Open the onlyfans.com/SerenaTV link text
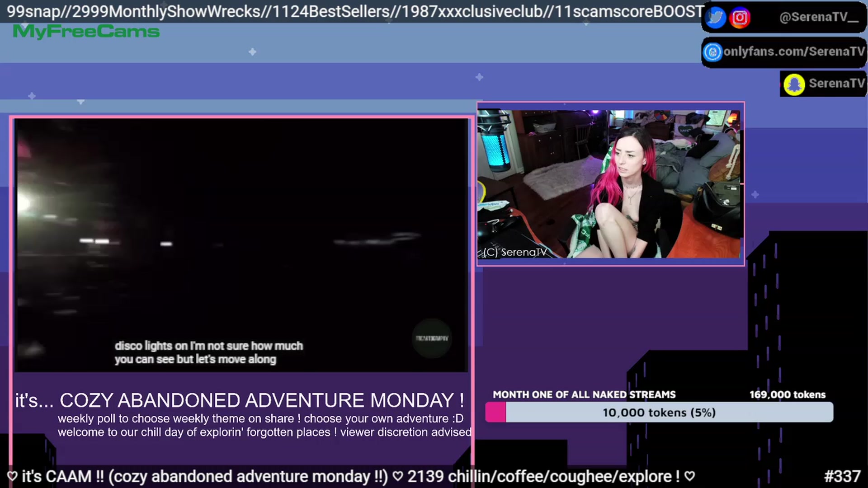The height and width of the screenshot is (488, 868). pos(794,52)
